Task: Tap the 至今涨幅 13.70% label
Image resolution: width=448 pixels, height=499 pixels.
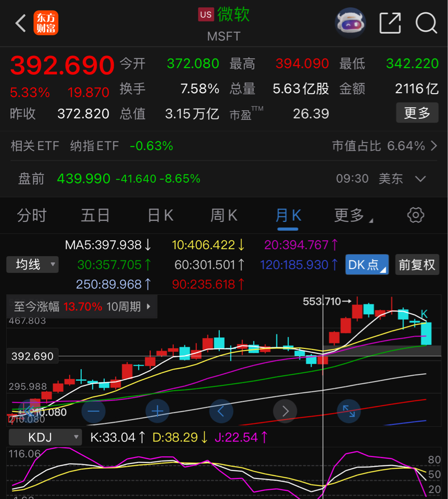Action: pos(58,307)
